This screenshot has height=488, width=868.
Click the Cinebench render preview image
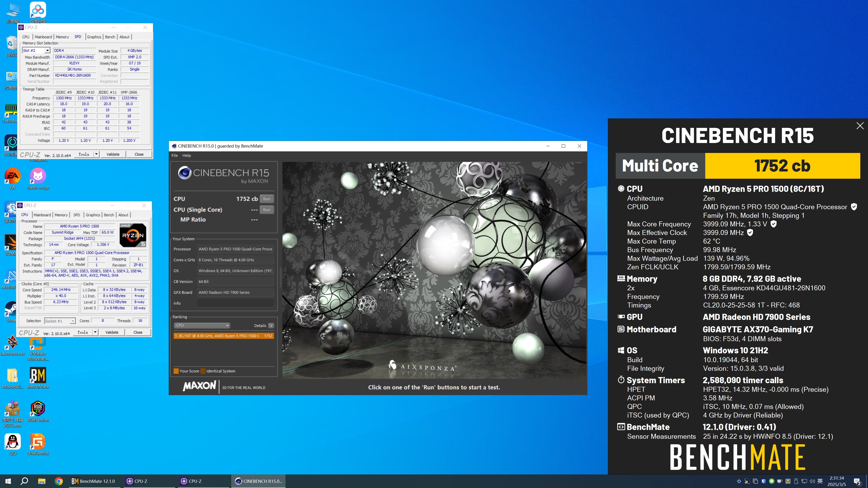point(434,270)
